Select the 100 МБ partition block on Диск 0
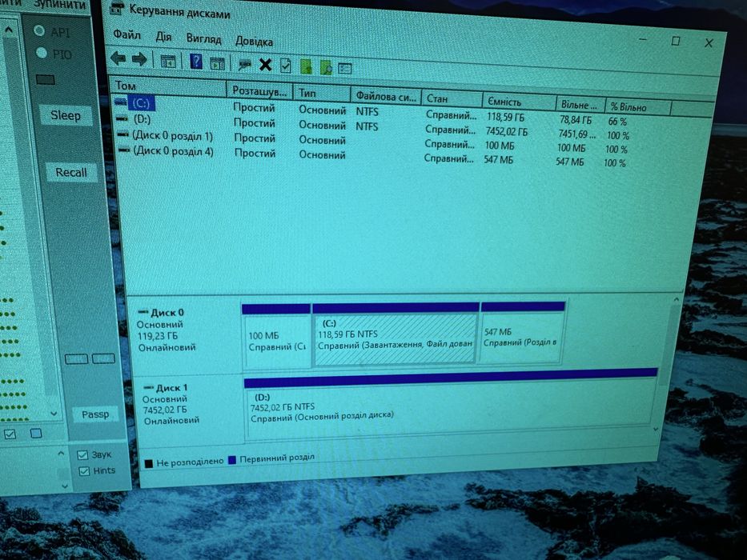Image resolution: width=747 pixels, height=560 pixels. coord(277,335)
